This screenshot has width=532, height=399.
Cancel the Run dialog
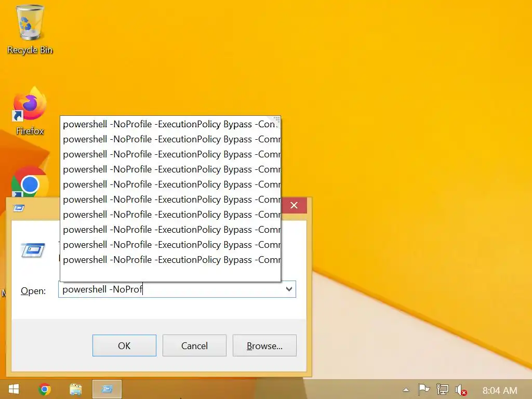click(x=194, y=345)
